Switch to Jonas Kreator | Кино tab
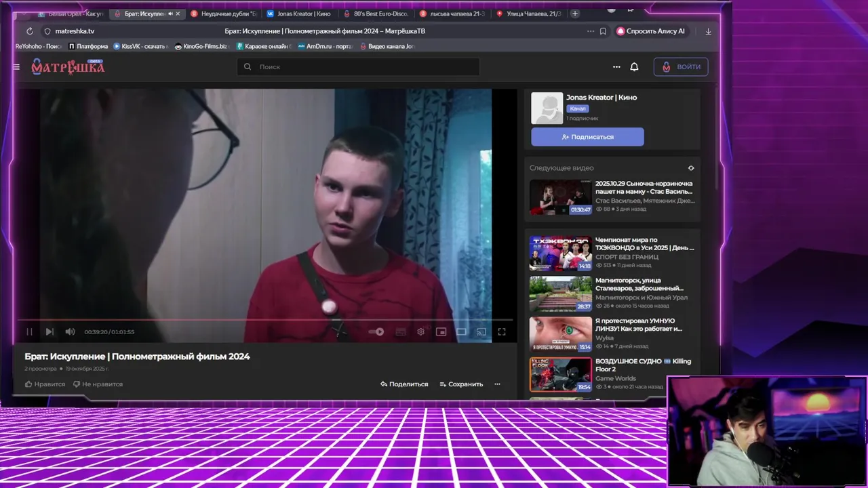Viewport: 868px width, 488px height. (x=298, y=14)
